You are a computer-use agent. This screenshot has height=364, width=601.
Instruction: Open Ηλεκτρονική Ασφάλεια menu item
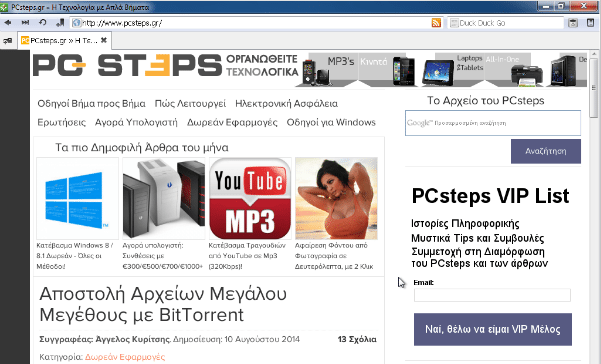[x=286, y=103]
